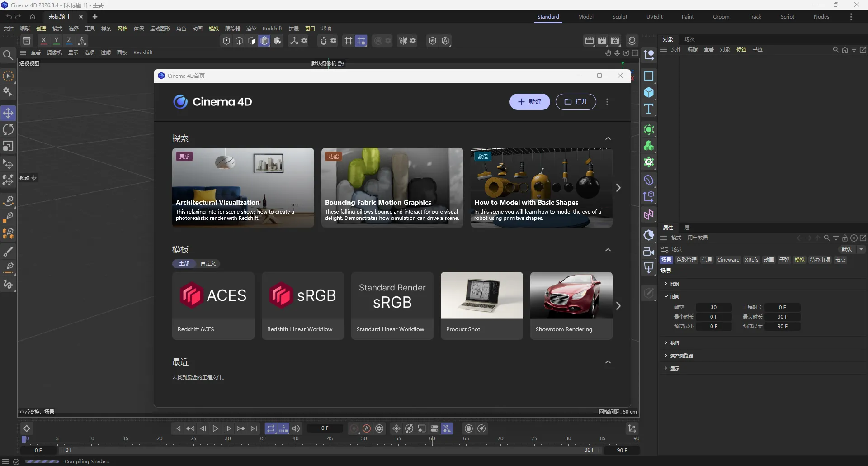Toggle enable snap magnet icon
The width and height of the screenshot is (868, 466).
pos(323,41)
